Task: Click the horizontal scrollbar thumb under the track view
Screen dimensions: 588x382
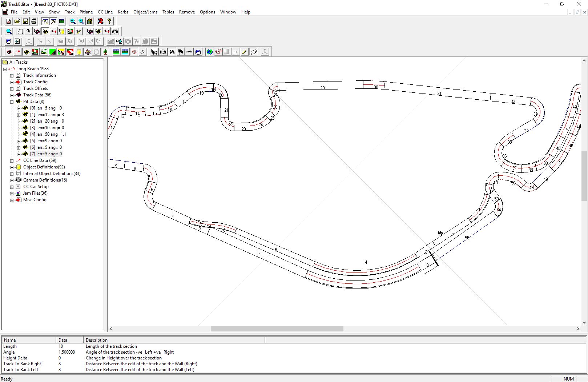Action: pos(277,329)
